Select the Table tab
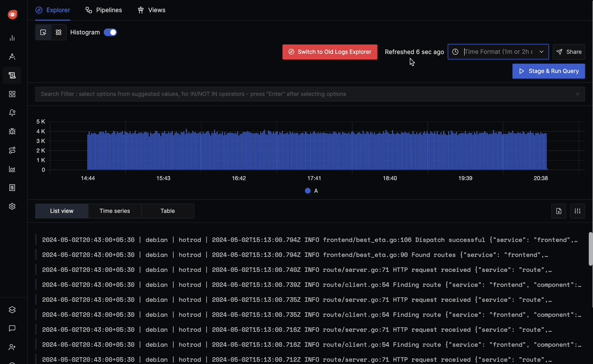Viewport: 593px width, 364px height. click(168, 211)
